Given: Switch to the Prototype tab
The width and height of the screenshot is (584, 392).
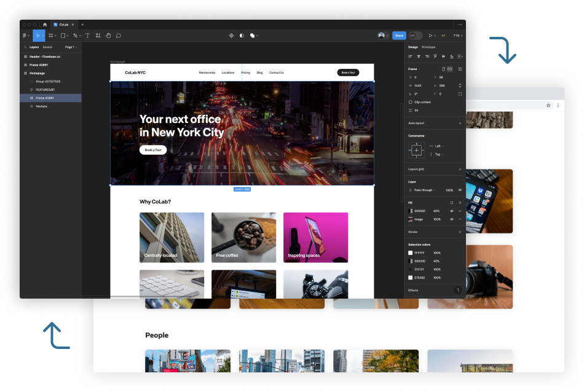Looking at the screenshot, I should [x=428, y=47].
